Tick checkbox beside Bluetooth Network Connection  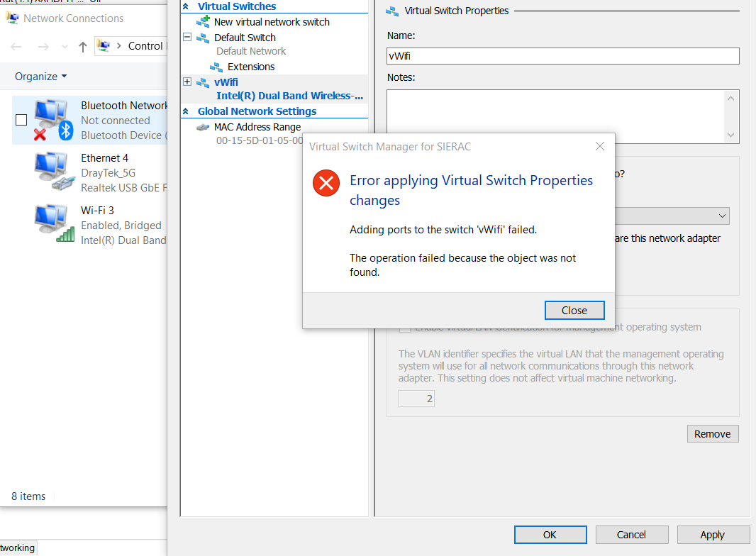click(x=21, y=120)
